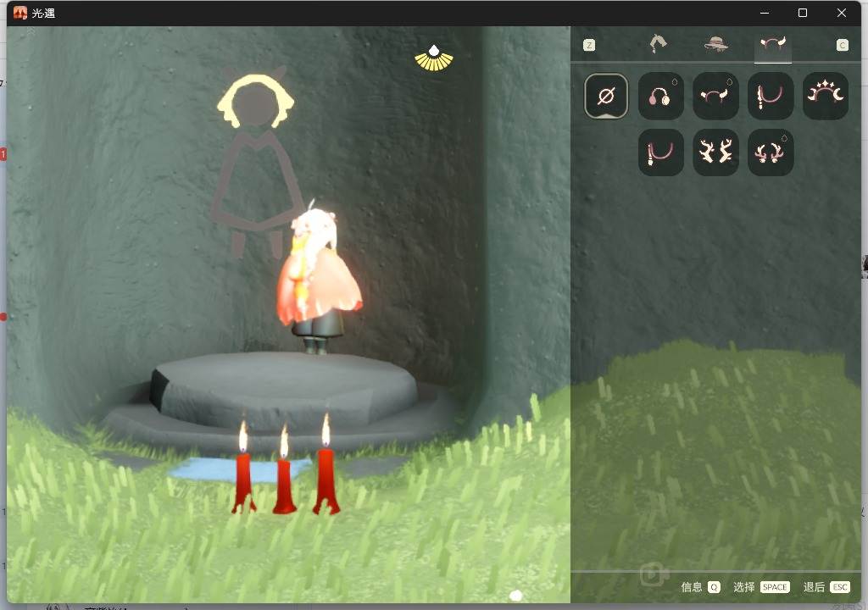Select the no-accessory (empty) option
Viewport: 868px width, 610px height.
(x=605, y=96)
